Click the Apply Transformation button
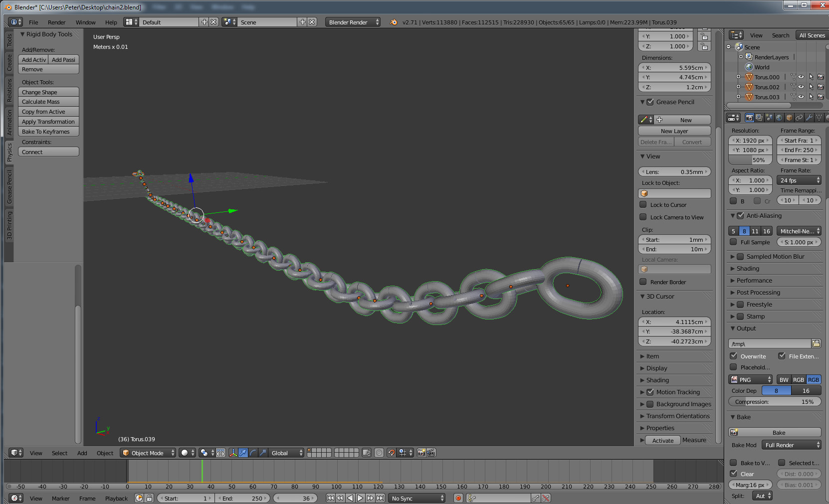829x504 pixels. tap(48, 122)
